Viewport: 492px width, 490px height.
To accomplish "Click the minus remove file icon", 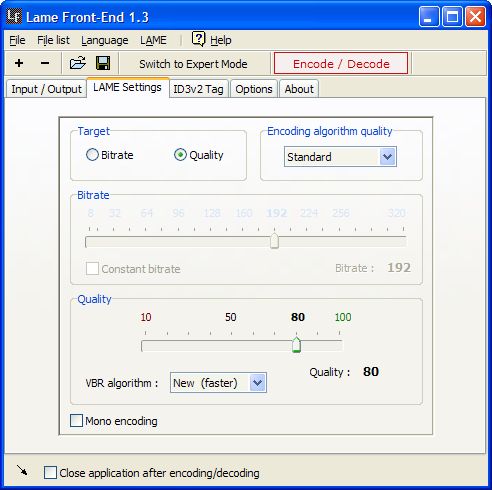I will point(45,63).
